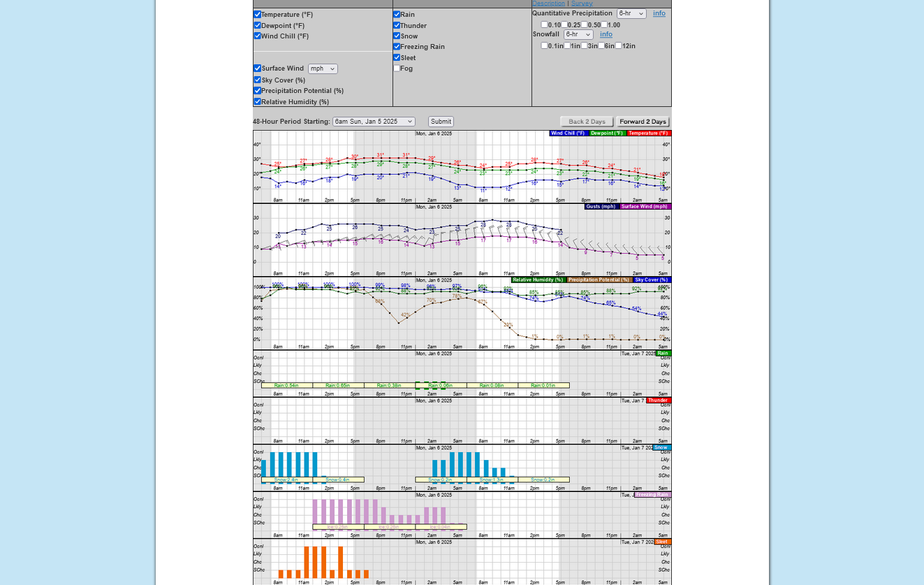Open Quantitative Precipitation 6-hr dropdown
This screenshot has height=585, width=924.
(631, 13)
